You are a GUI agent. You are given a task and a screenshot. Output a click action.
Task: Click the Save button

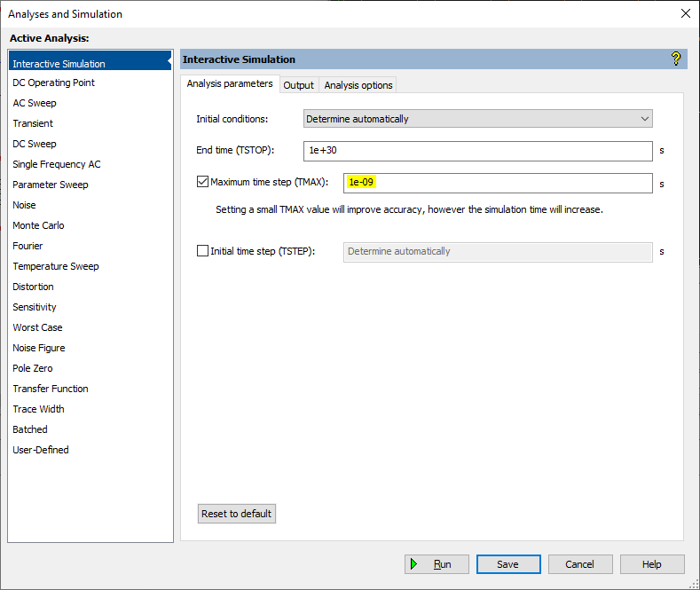508,564
